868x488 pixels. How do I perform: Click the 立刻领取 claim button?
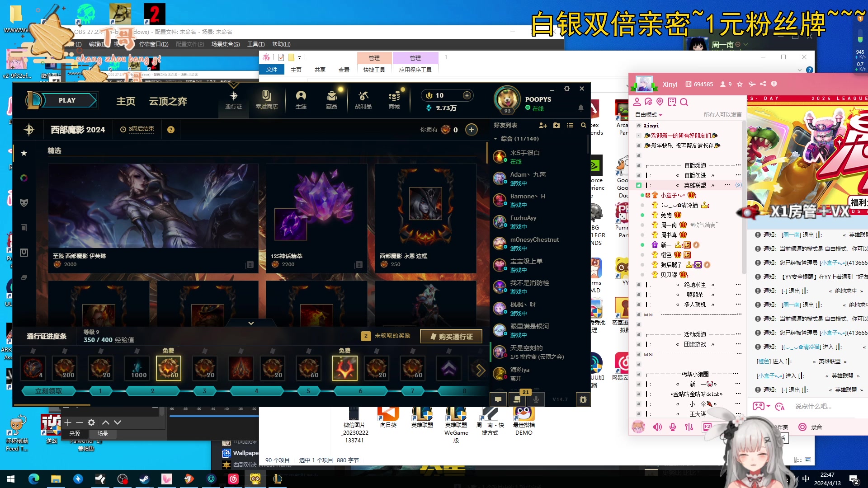tap(49, 391)
